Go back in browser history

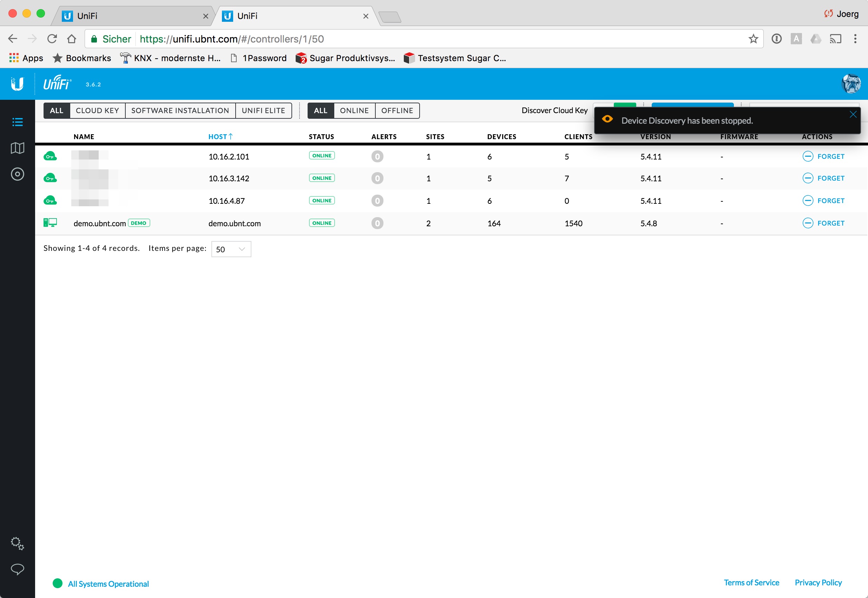click(12, 39)
